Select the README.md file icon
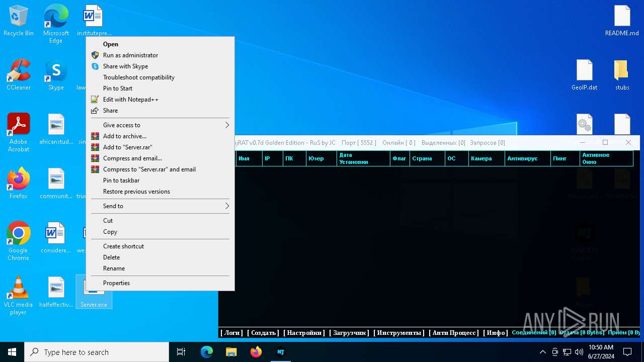This screenshot has height=362, width=644. [622, 18]
